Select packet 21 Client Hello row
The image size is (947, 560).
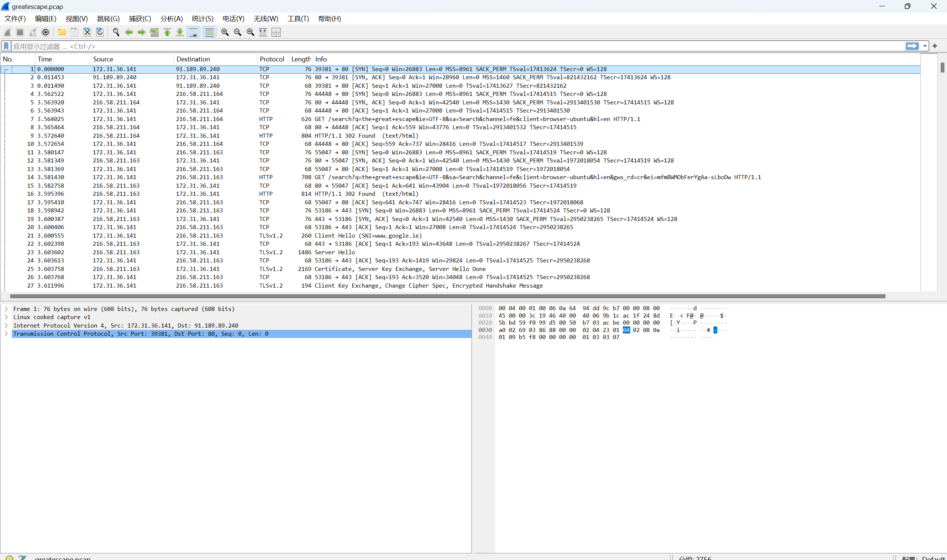click(x=460, y=235)
